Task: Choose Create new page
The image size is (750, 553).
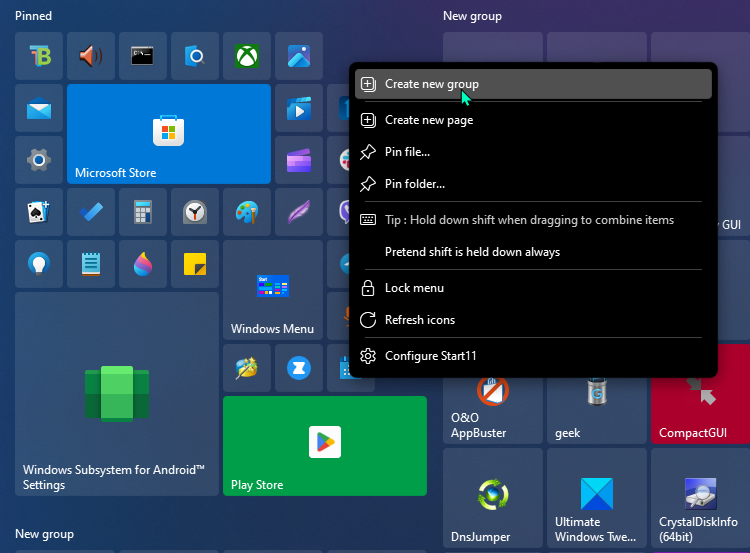Action: tap(533, 120)
